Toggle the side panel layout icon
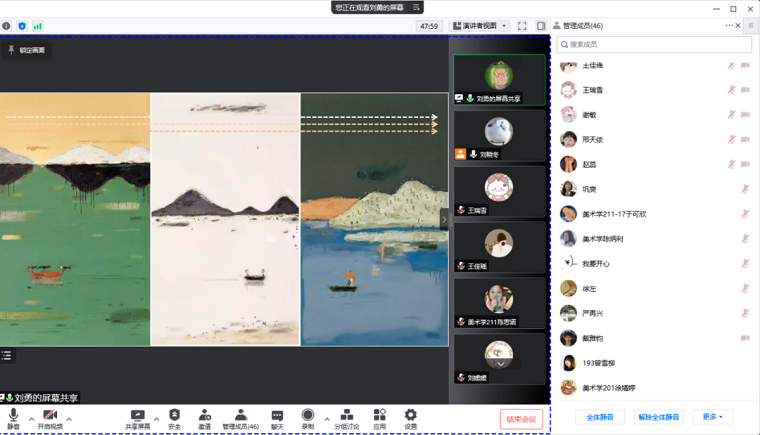760x435 pixels. (541, 26)
